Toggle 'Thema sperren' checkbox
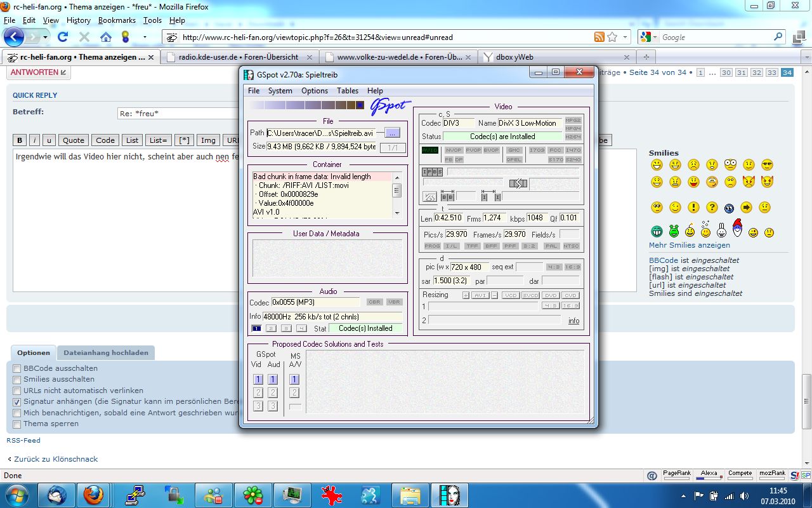This screenshot has width=812, height=508. tap(17, 424)
